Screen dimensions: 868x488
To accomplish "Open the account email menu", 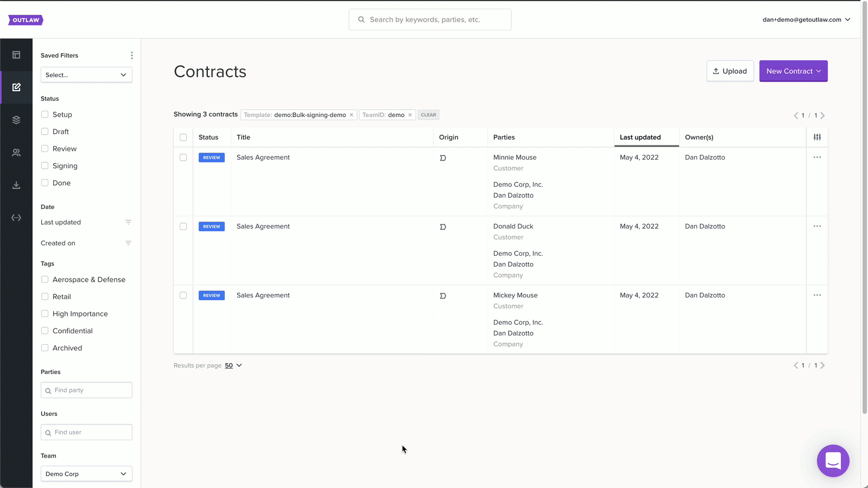I will coord(806,20).
